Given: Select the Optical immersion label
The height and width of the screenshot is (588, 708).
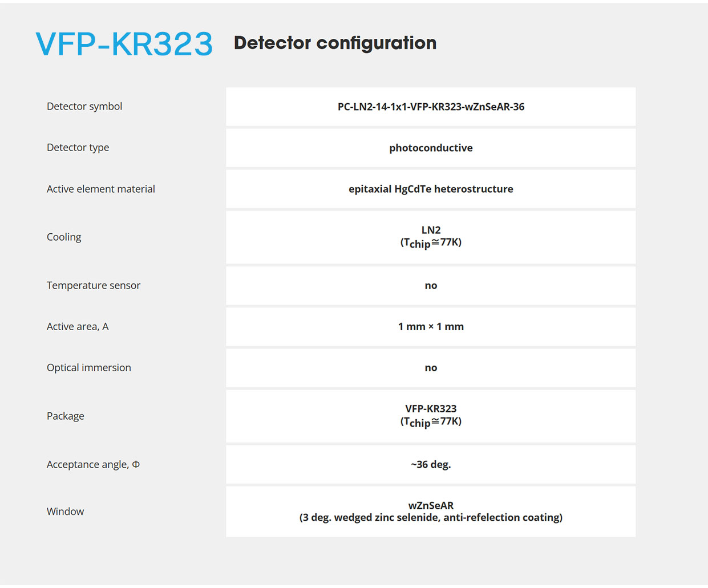Looking at the screenshot, I should coord(89,368).
